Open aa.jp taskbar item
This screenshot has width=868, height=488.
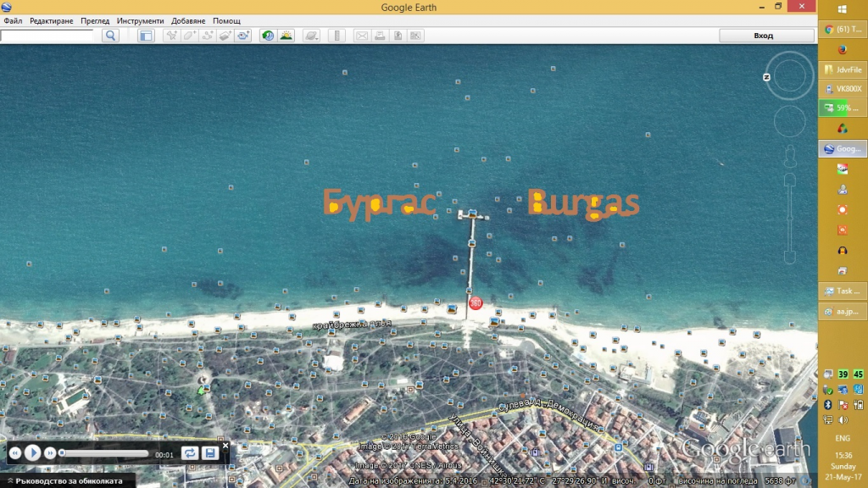tap(843, 312)
